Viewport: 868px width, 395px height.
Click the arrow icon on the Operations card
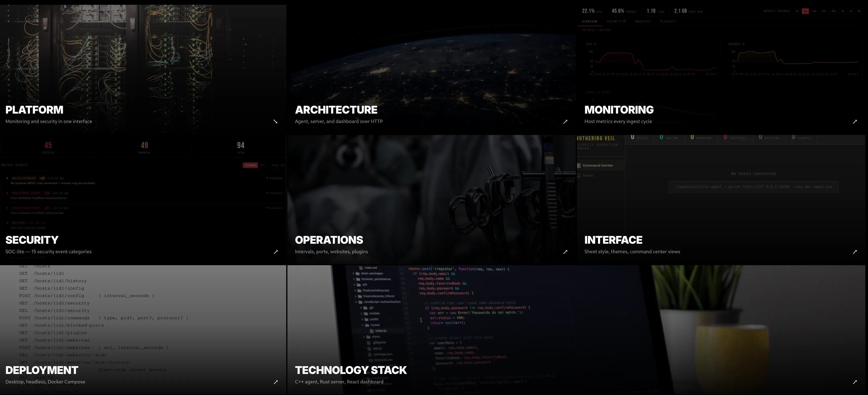565,252
